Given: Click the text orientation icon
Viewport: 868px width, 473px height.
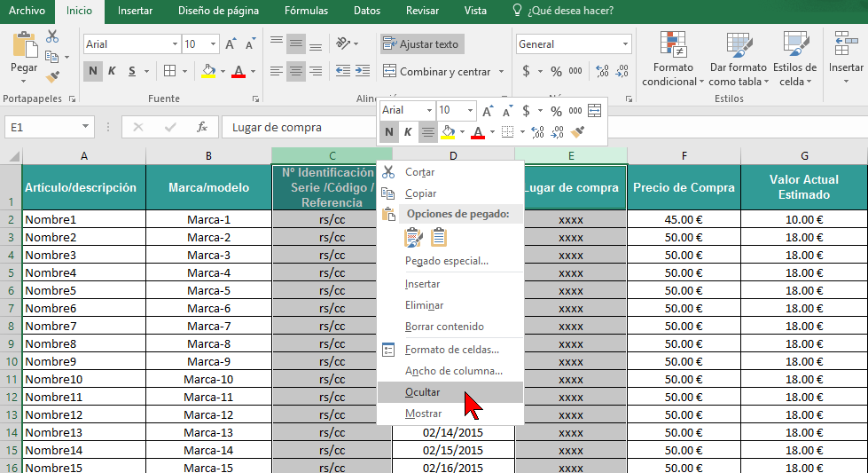Looking at the screenshot, I should pos(343,43).
